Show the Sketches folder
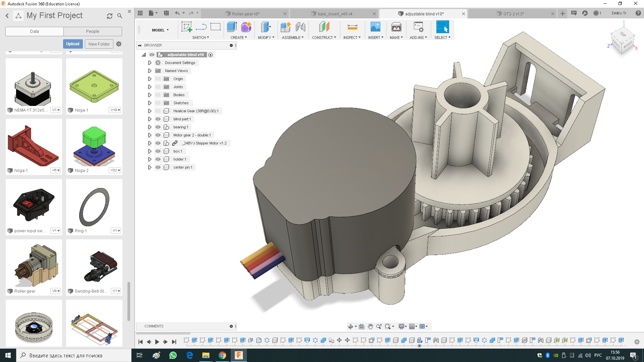The width and height of the screenshot is (644, 362). click(x=158, y=103)
